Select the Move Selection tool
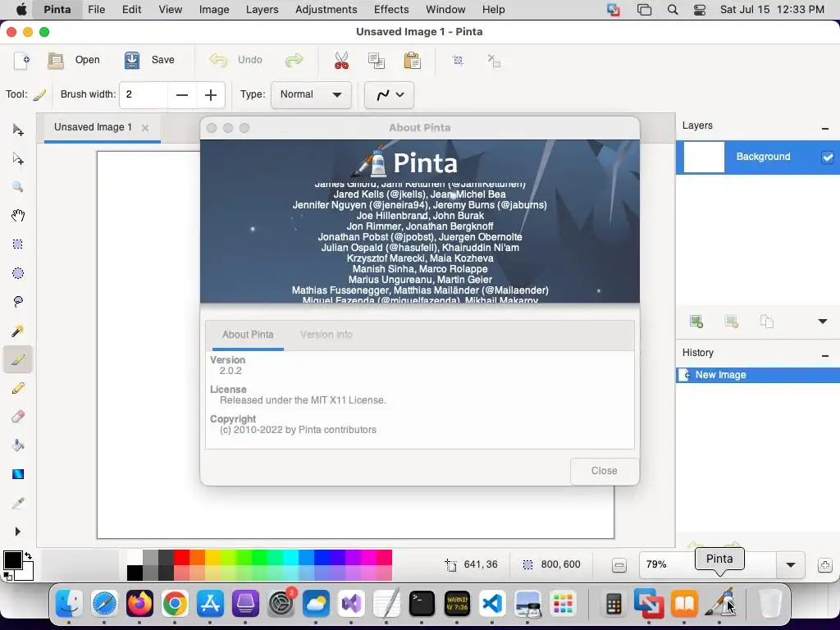 (x=18, y=158)
